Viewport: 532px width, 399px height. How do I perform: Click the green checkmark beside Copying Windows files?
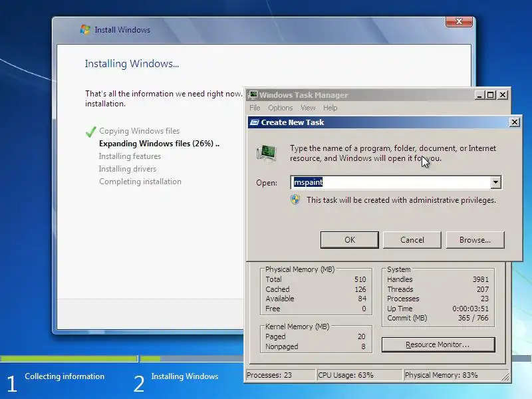tap(91, 132)
